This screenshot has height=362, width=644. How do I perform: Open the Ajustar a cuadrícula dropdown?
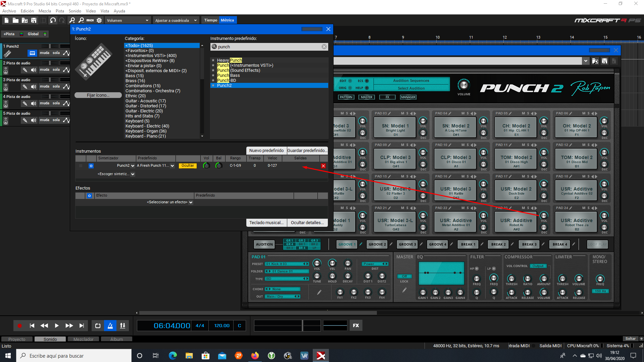point(176,20)
